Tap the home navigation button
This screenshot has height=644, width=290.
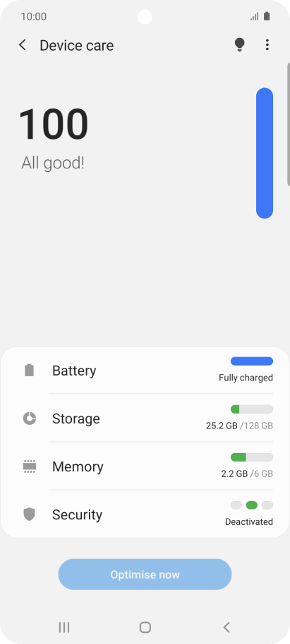point(145,627)
